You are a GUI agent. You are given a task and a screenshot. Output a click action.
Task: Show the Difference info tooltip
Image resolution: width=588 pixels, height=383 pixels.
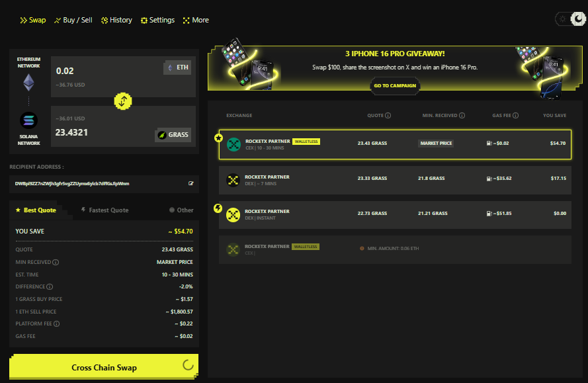50,286
